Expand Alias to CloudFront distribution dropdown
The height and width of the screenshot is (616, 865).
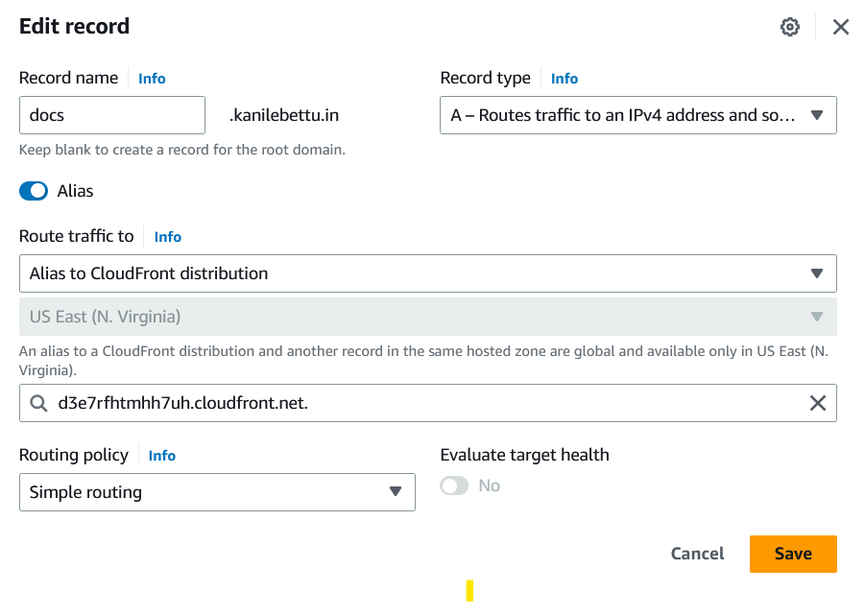[427, 273]
